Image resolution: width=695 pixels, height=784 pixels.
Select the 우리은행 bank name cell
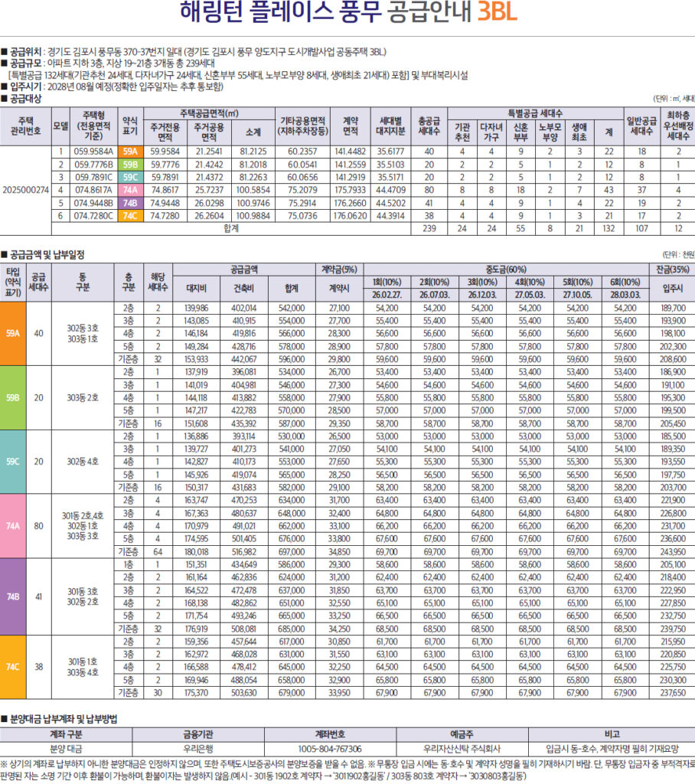(201, 749)
